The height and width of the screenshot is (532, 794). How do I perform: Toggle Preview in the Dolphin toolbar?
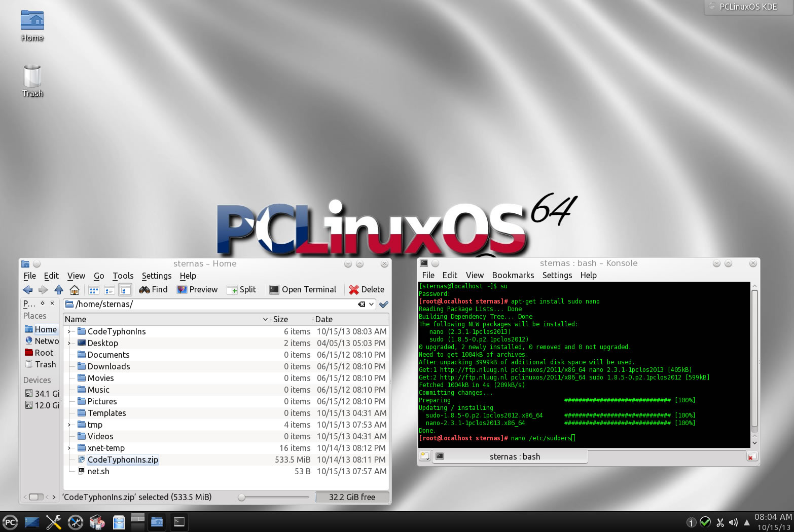[x=197, y=290]
